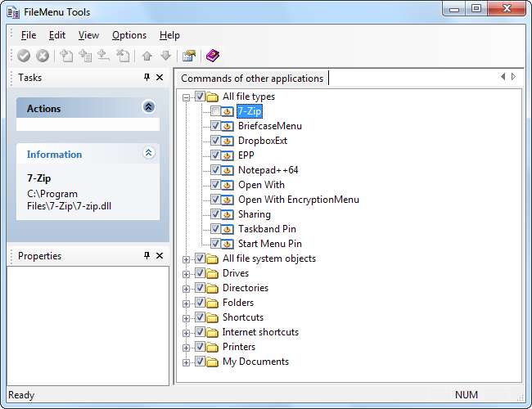
Task: Expand the Internet shortcuts tree node
Action: (187, 332)
